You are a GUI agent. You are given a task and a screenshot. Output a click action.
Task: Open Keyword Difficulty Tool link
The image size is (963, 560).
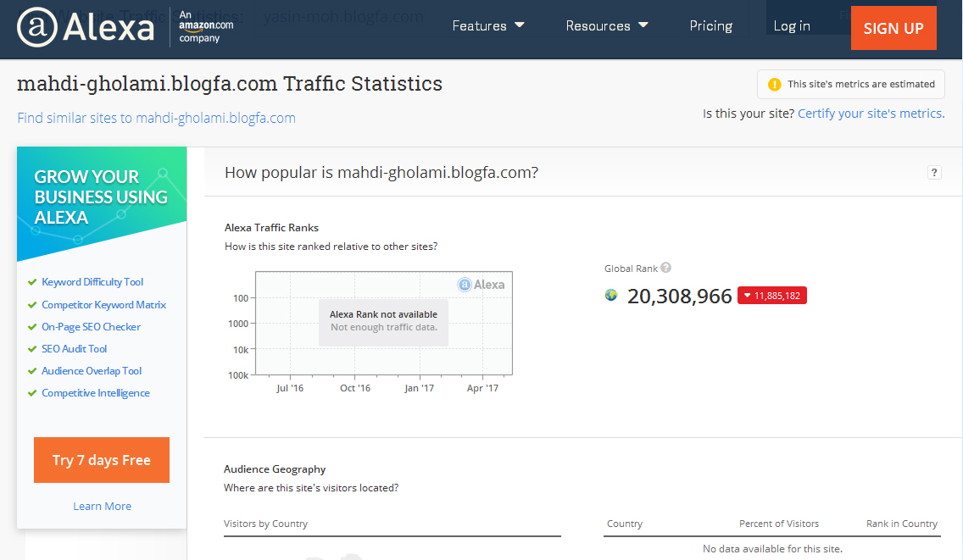tap(92, 282)
